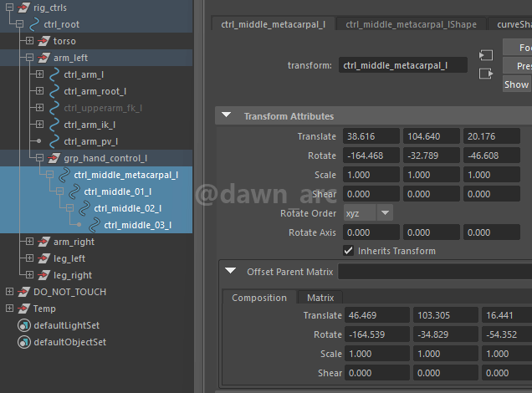Click the ctrl_root curve icon

(x=34, y=24)
